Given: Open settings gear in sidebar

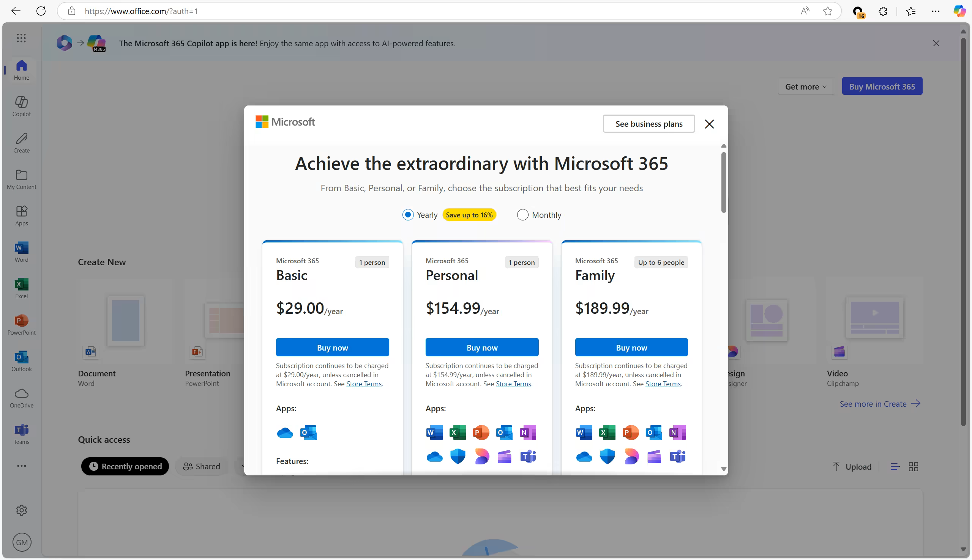Looking at the screenshot, I should (x=22, y=510).
